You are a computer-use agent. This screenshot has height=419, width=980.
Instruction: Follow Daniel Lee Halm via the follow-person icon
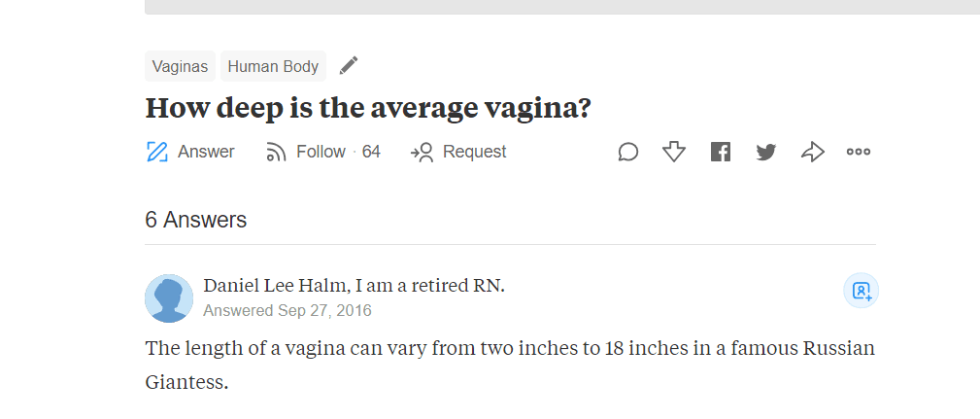tap(862, 291)
